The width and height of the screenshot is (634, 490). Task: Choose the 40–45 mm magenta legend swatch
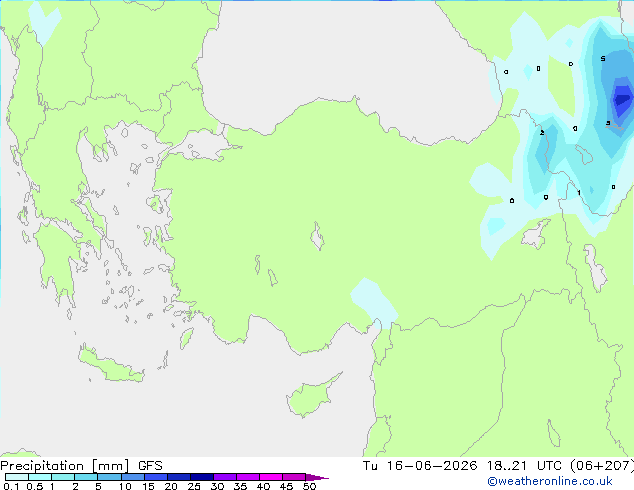point(271,477)
